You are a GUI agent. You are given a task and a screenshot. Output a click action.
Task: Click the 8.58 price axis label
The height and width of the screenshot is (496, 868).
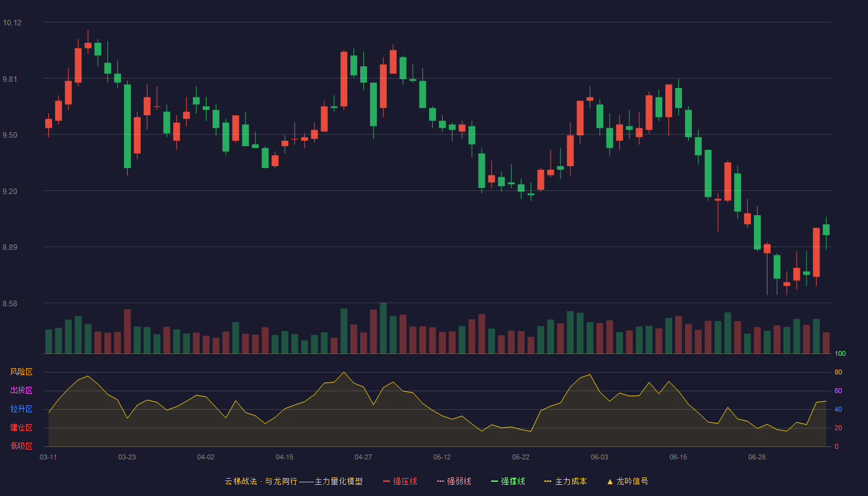10,304
